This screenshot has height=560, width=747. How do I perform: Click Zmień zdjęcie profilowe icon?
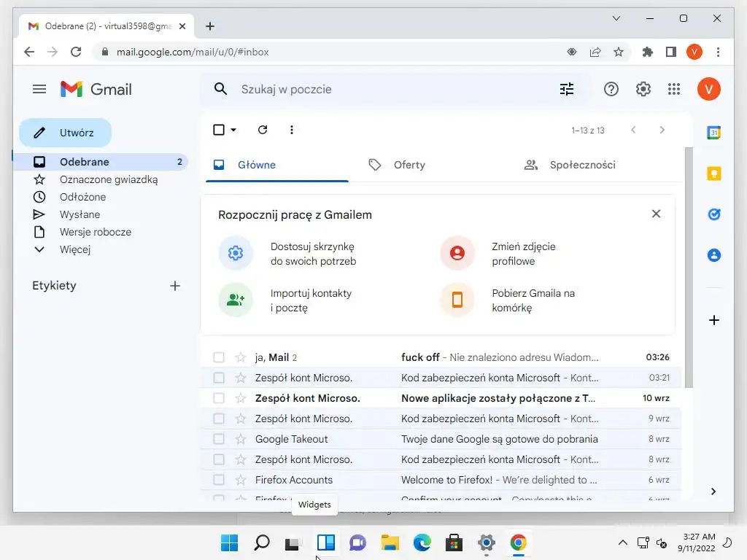click(x=457, y=253)
